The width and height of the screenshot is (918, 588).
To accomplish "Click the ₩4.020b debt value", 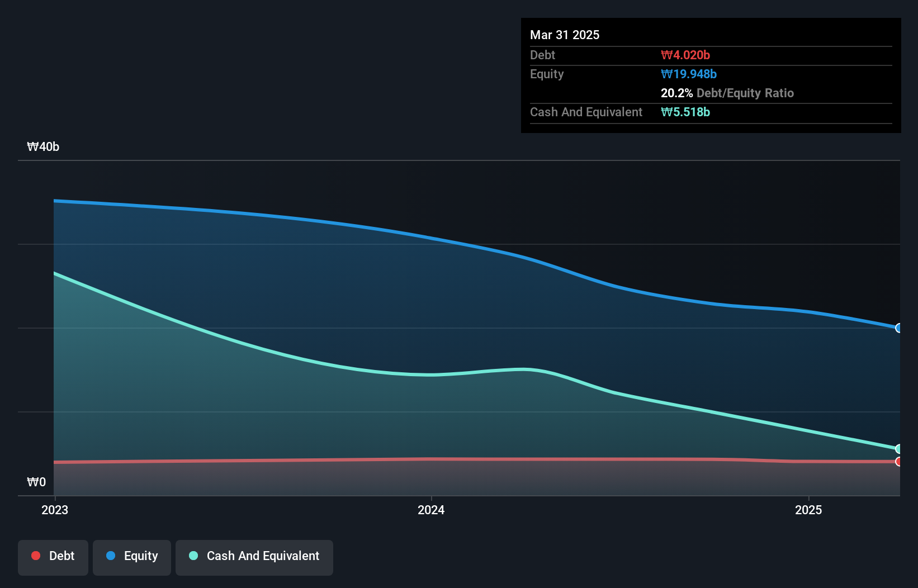I will pyautogui.click(x=685, y=55).
